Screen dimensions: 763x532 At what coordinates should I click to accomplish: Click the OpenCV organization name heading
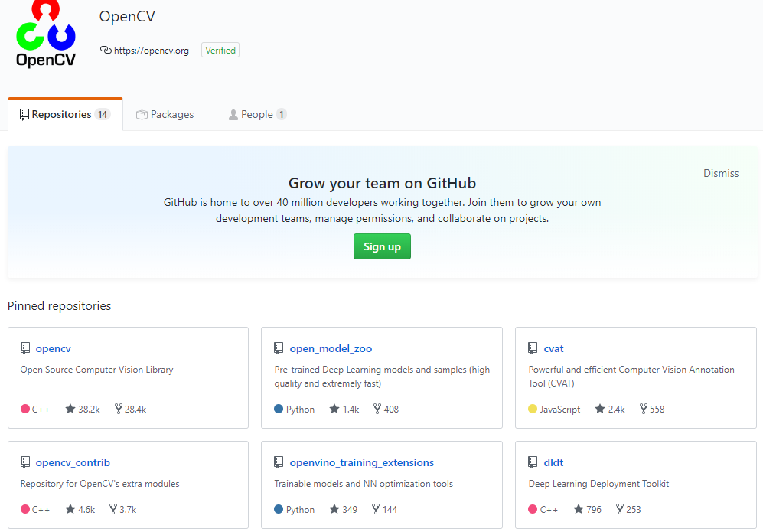pyautogui.click(x=127, y=17)
